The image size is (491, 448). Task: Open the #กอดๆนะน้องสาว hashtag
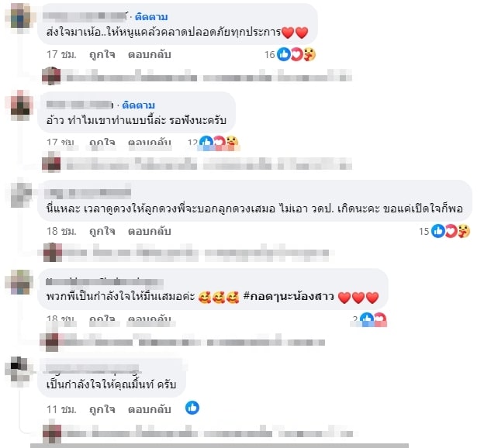point(289,296)
